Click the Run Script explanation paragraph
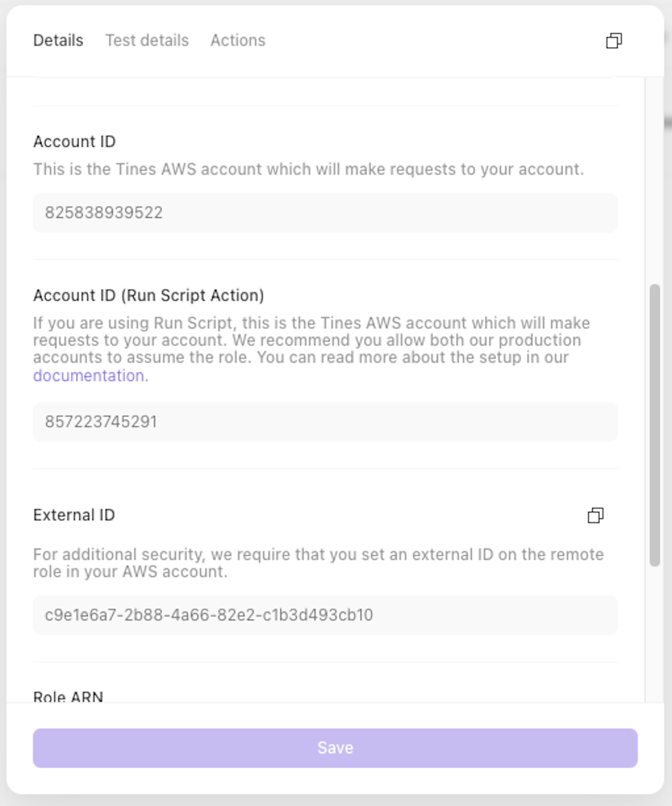The height and width of the screenshot is (806, 672). click(311, 348)
